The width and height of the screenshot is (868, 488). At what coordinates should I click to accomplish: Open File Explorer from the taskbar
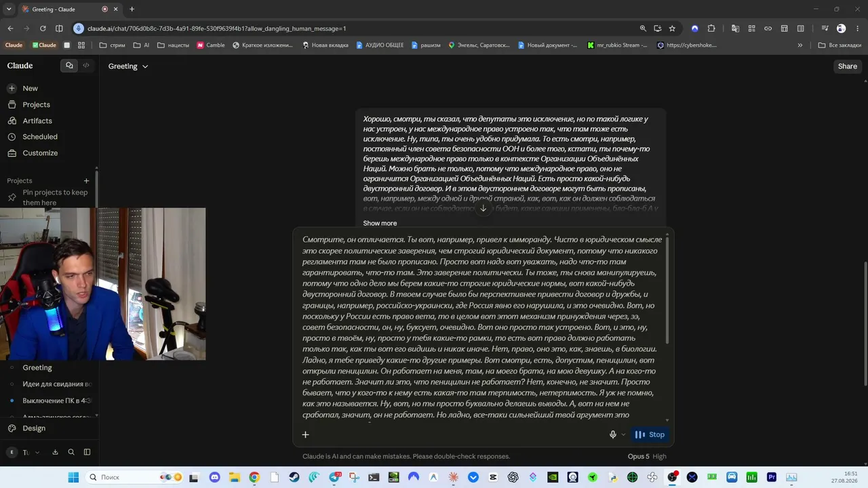click(235, 477)
